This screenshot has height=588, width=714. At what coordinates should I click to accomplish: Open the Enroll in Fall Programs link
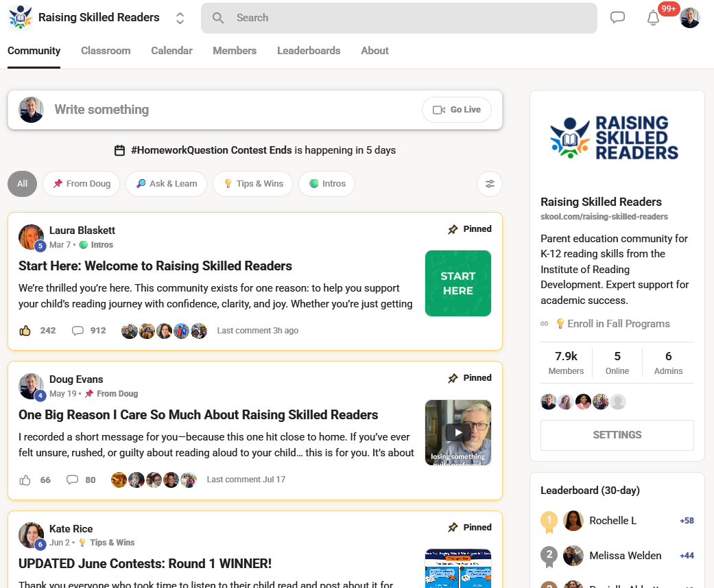tap(612, 324)
